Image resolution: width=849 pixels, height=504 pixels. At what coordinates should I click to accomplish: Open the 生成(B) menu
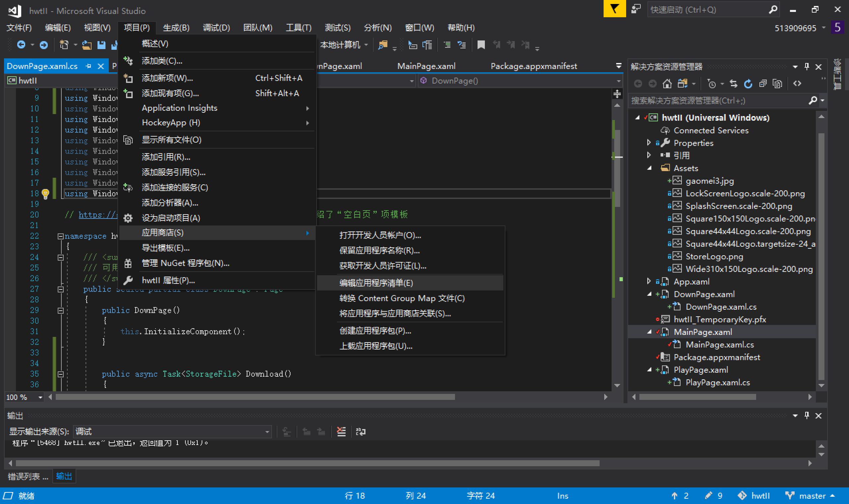pyautogui.click(x=176, y=28)
